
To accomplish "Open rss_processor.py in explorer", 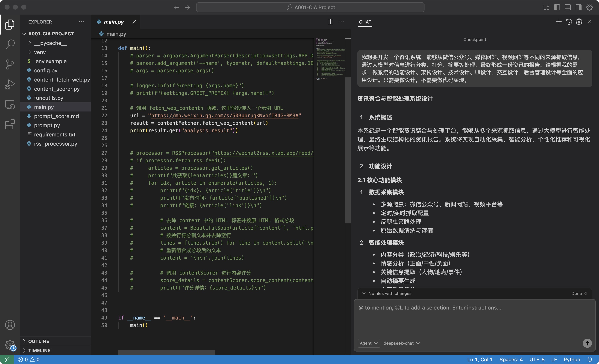I will [55, 144].
